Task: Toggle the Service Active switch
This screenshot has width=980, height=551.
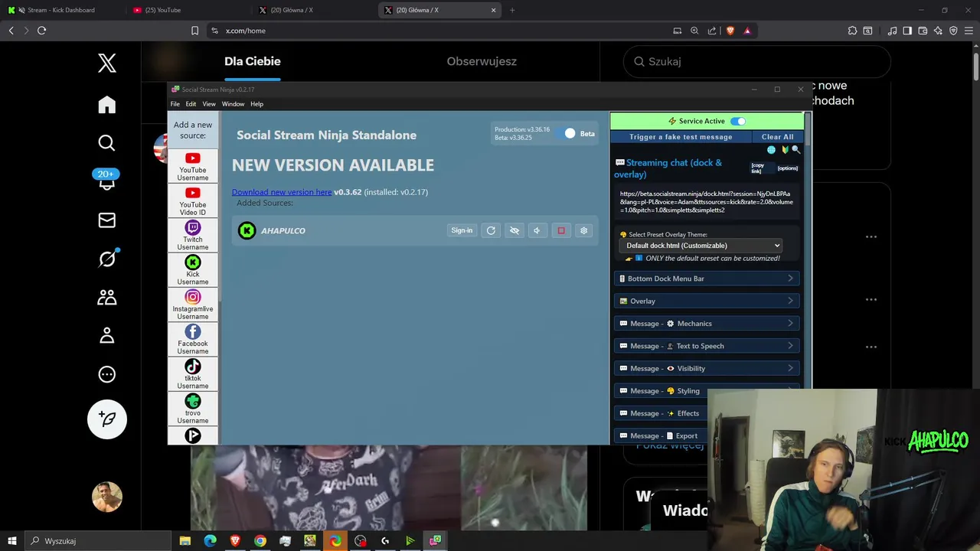Action: 738,121
